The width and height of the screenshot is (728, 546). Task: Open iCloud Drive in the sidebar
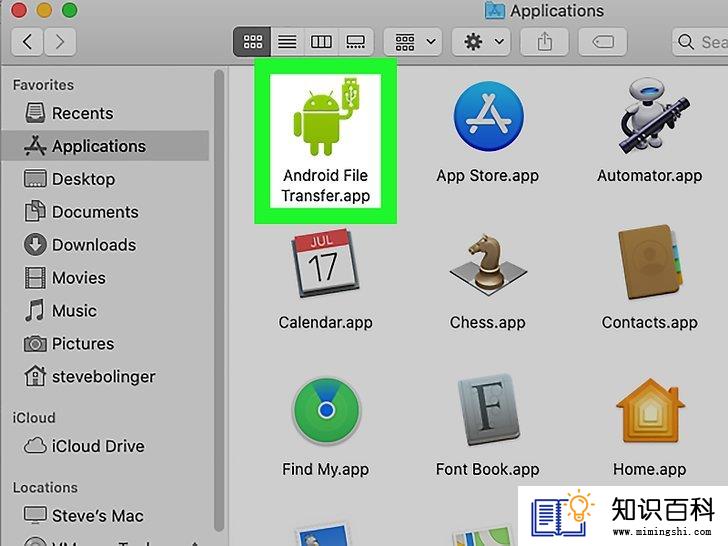click(x=105, y=446)
